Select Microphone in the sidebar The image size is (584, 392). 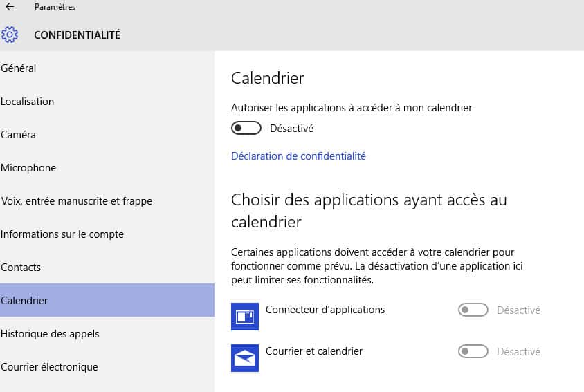pos(107,167)
